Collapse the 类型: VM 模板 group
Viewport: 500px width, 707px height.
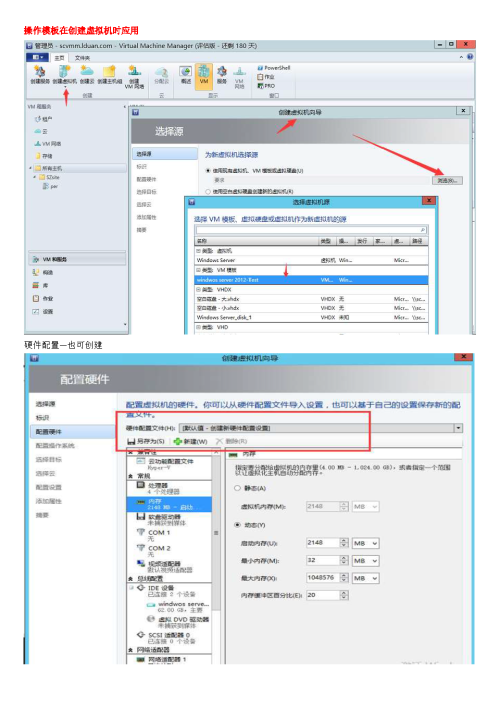(x=198, y=270)
